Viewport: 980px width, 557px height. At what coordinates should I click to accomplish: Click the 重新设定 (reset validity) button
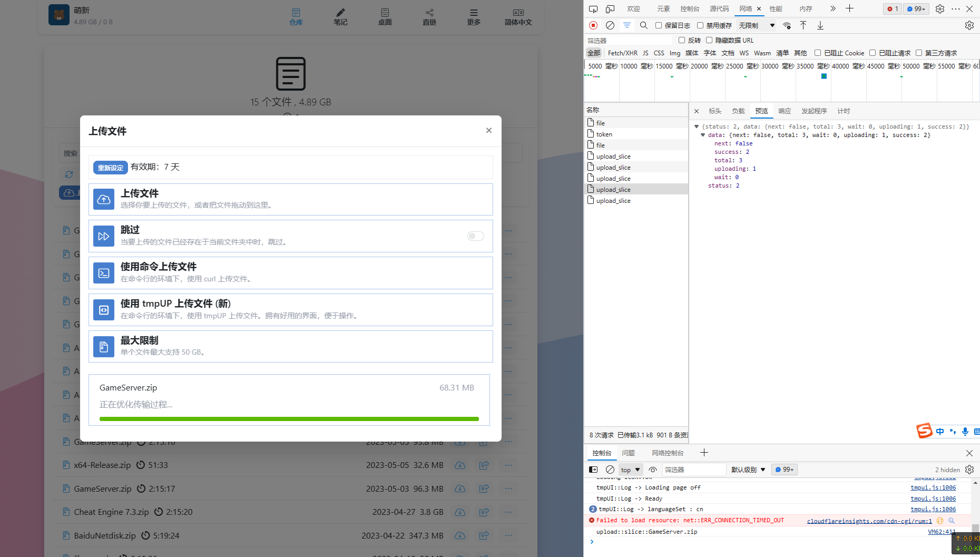(111, 168)
